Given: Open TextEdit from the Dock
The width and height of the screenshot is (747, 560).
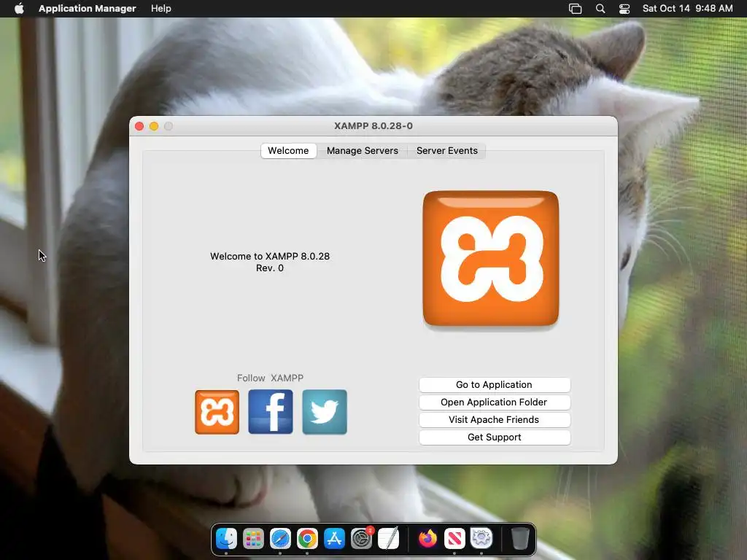Looking at the screenshot, I should [x=388, y=539].
